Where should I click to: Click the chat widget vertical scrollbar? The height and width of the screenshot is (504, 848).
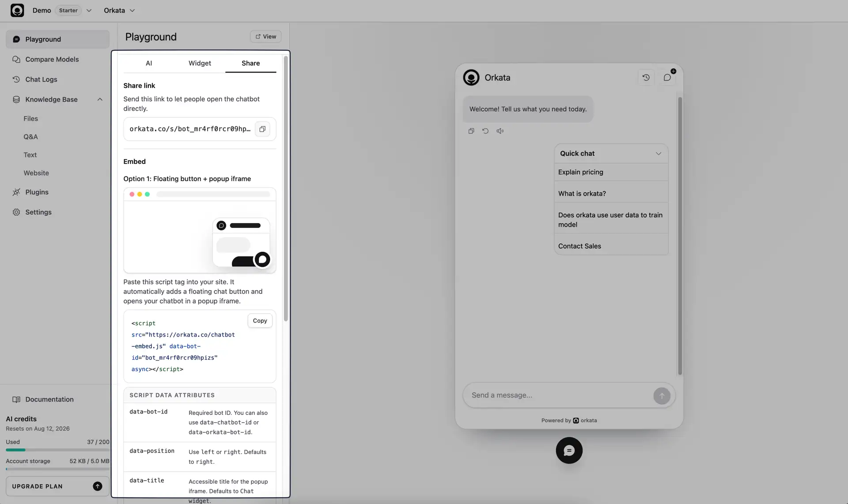pos(680,236)
